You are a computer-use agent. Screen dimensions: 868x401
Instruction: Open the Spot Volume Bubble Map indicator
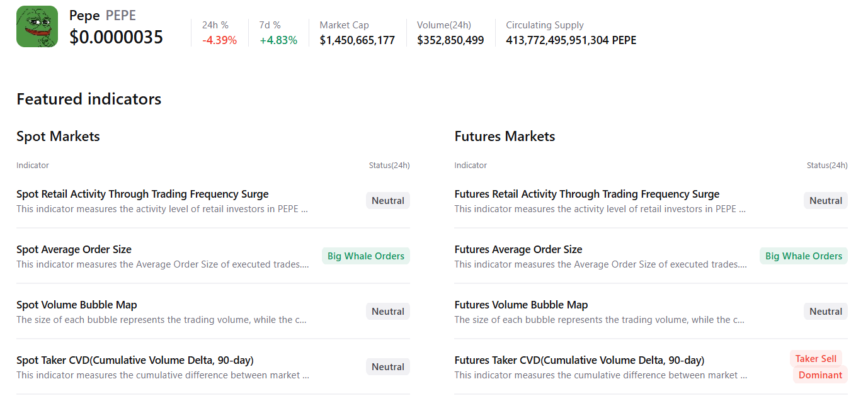76,305
